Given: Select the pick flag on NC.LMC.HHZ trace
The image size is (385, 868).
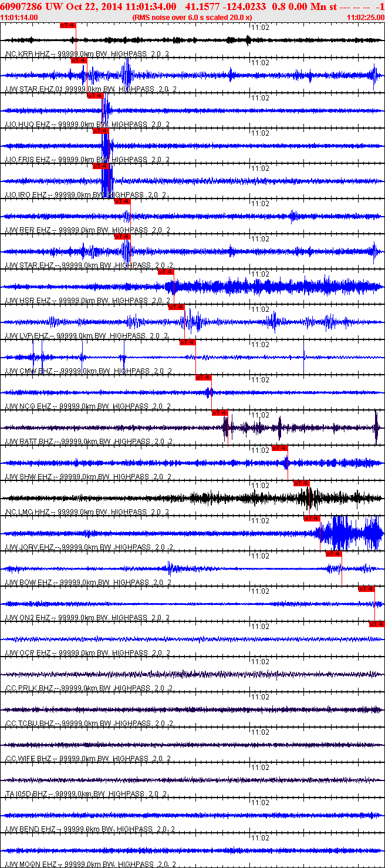Looking at the screenshot, I should (302, 483).
